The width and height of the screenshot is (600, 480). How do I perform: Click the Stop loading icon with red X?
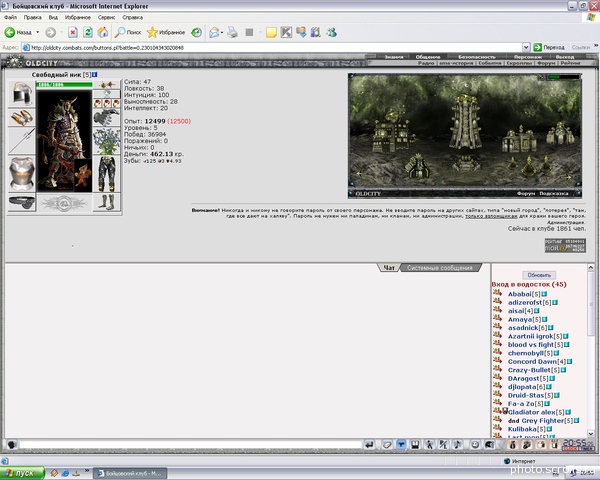[73, 33]
